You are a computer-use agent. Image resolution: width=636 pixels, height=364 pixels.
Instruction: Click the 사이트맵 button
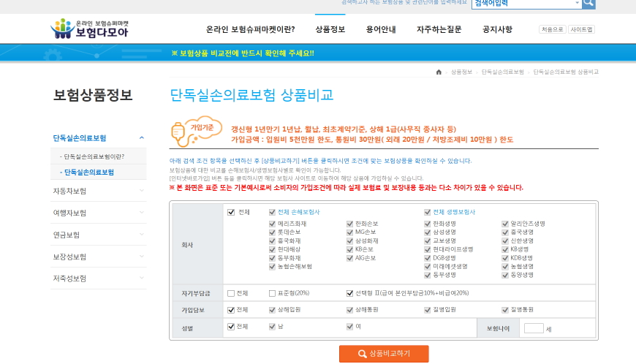(582, 30)
